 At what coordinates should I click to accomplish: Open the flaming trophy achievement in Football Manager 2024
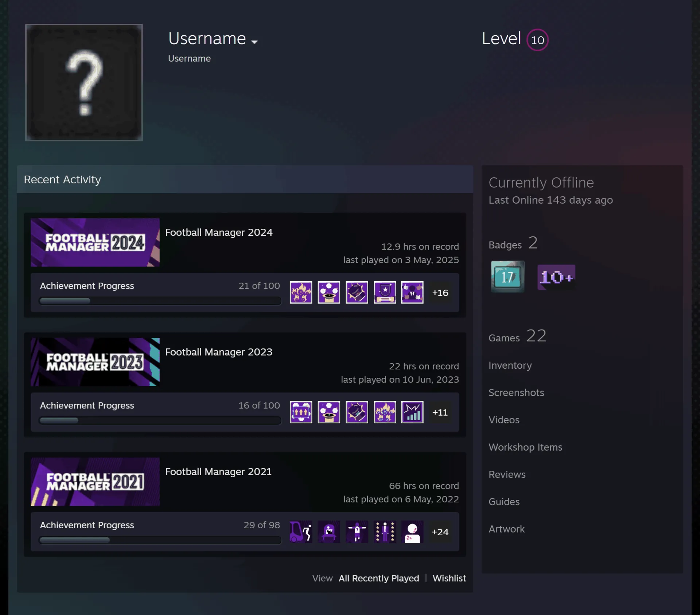pyautogui.click(x=301, y=293)
